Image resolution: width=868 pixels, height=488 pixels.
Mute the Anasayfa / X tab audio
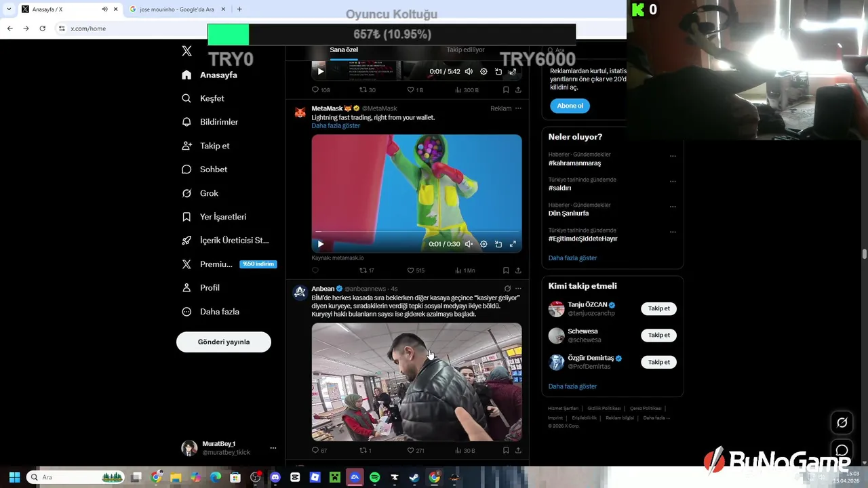(104, 9)
